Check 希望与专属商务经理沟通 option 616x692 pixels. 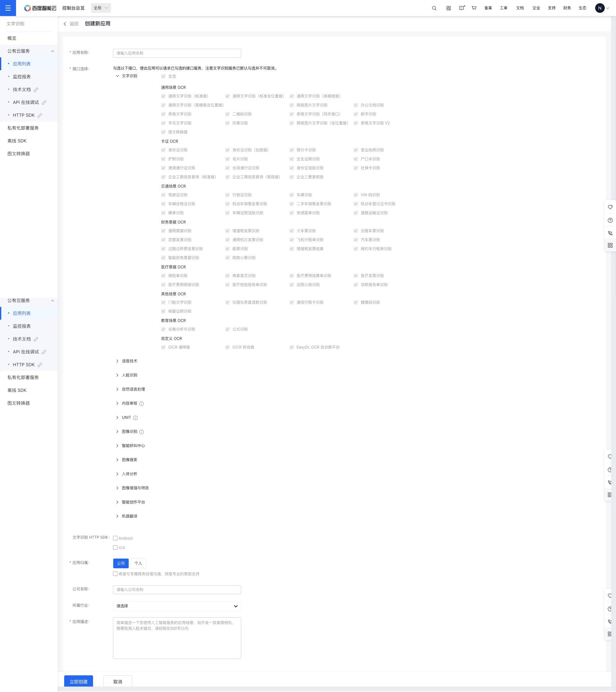tap(115, 573)
